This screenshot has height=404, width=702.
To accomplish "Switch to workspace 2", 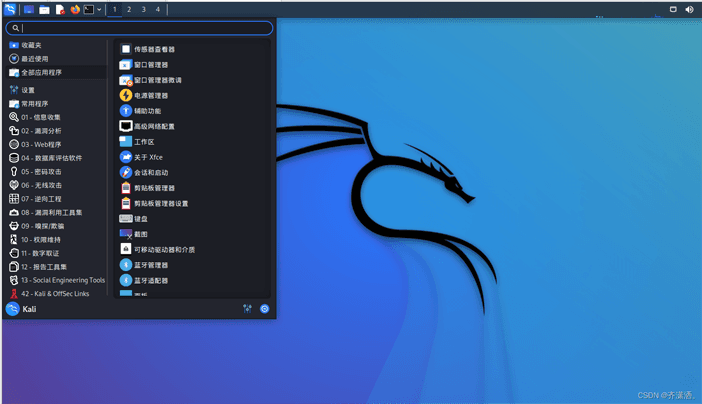I will [x=129, y=9].
